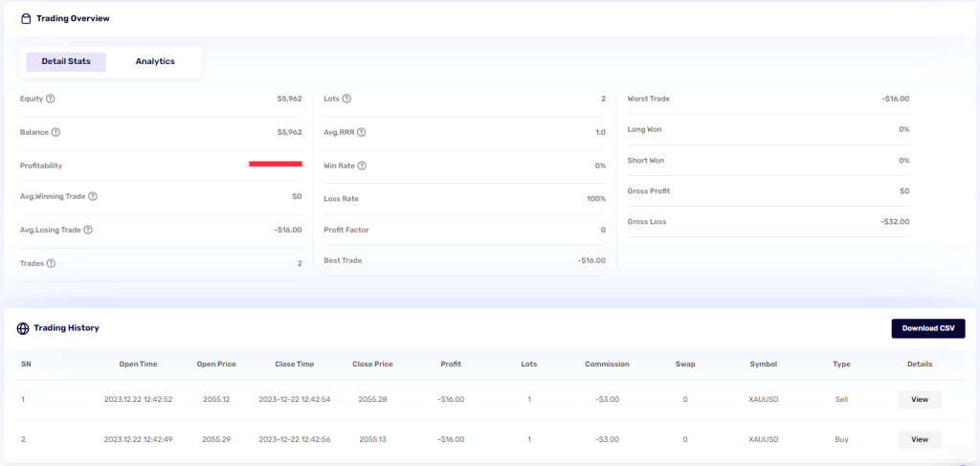The width and height of the screenshot is (980, 466).
Task: Click the Gross Profit label
Action: click(648, 191)
